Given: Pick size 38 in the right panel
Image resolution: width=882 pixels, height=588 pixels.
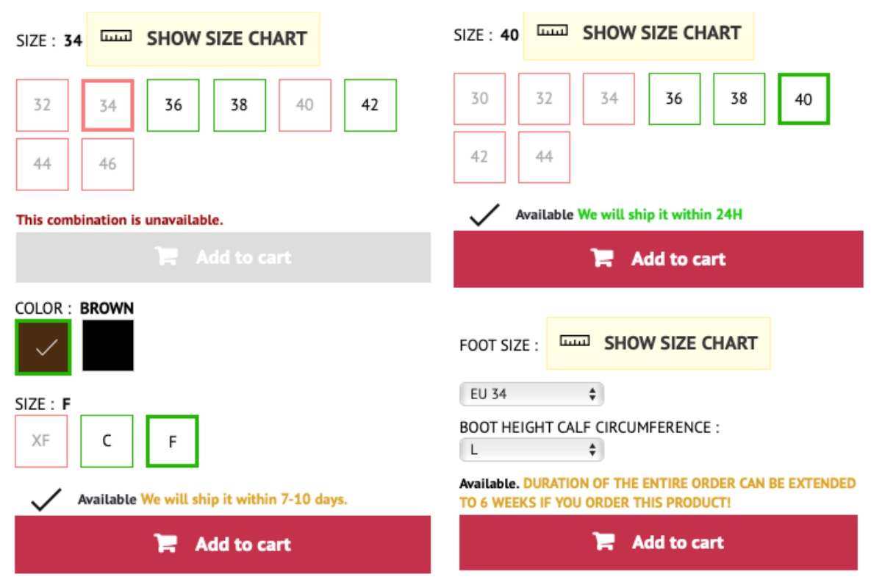Looking at the screenshot, I should pyautogui.click(x=739, y=98).
